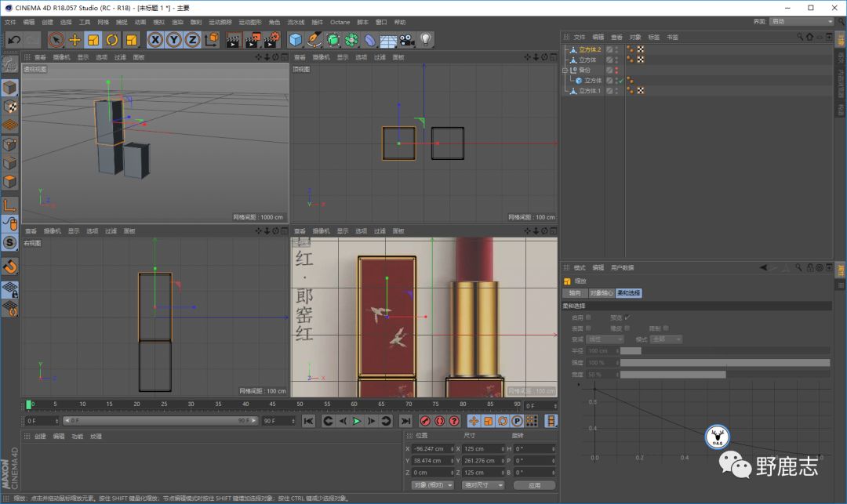847x504 pixels.
Task: Click the light bulb icon to add a light
Action: click(x=426, y=40)
